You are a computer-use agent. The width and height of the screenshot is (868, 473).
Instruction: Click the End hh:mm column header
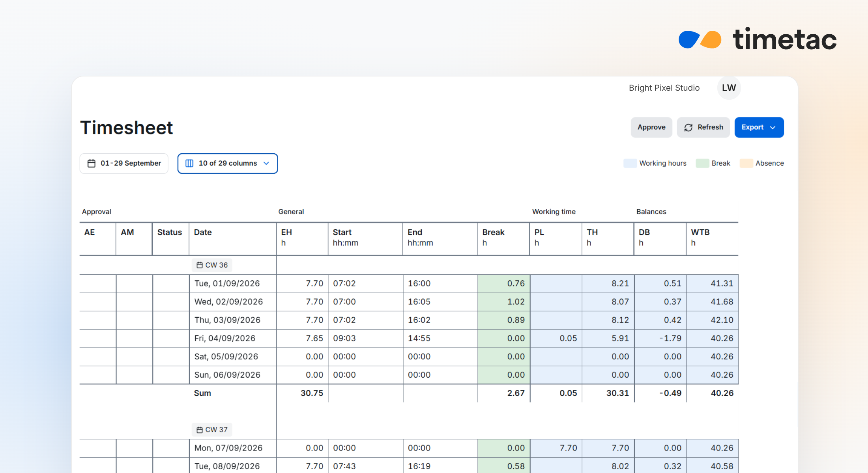[x=440, y=238]
